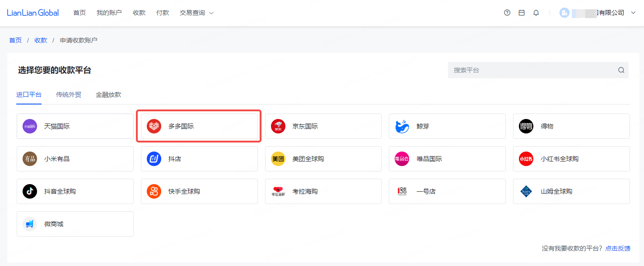Viewport: 644px width, 266px height.
Task: Choose the 抖音全球购 icon
Action: click(x=30, y=191)
